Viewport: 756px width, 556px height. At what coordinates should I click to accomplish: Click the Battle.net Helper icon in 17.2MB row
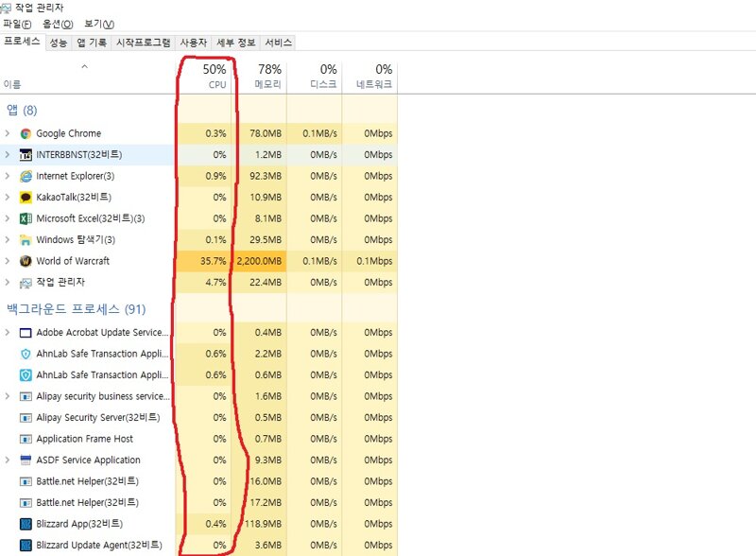26,502
